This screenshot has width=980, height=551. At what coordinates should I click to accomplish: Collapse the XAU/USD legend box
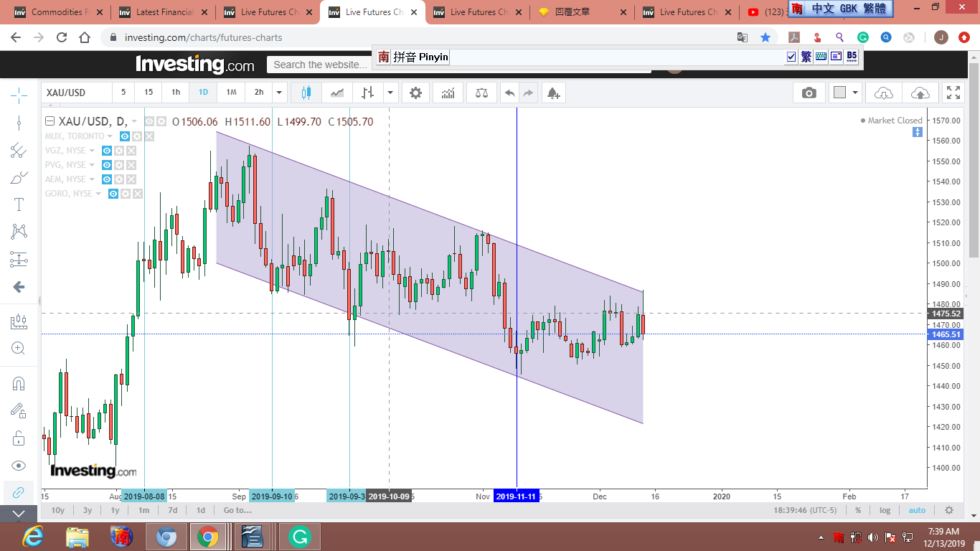pos(50,121)
